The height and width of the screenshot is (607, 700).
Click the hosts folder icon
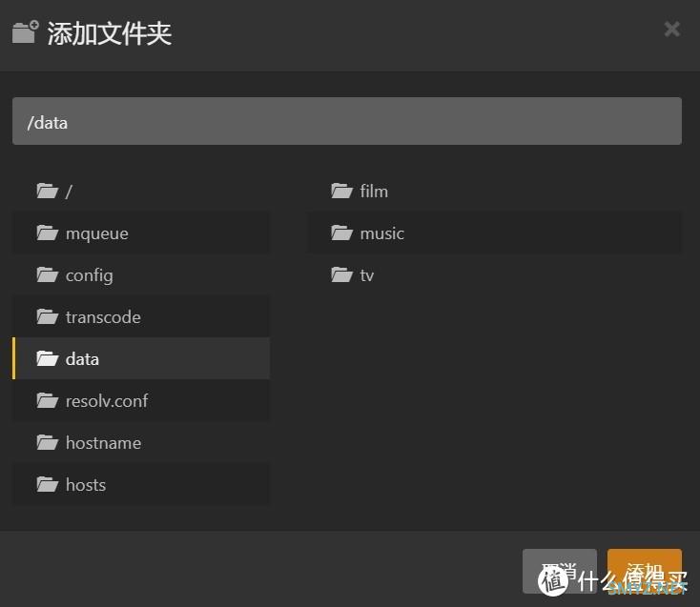click(47, 485)
